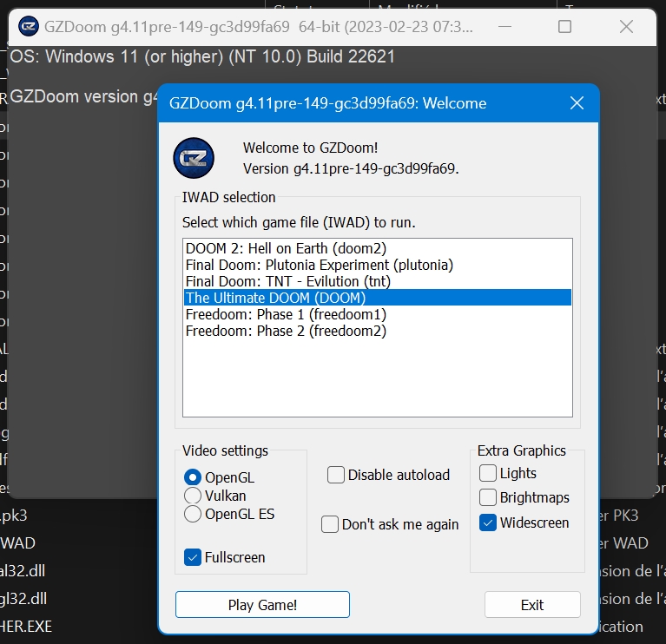
Task: Enable the Lights extra graphics
Action: [488, 473]
